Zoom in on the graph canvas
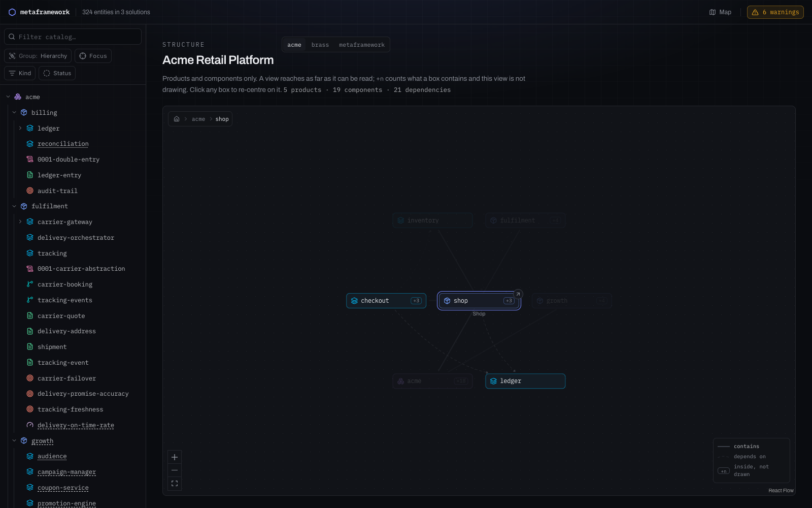Screen dimensions: 812x508 tap(175, 457)
